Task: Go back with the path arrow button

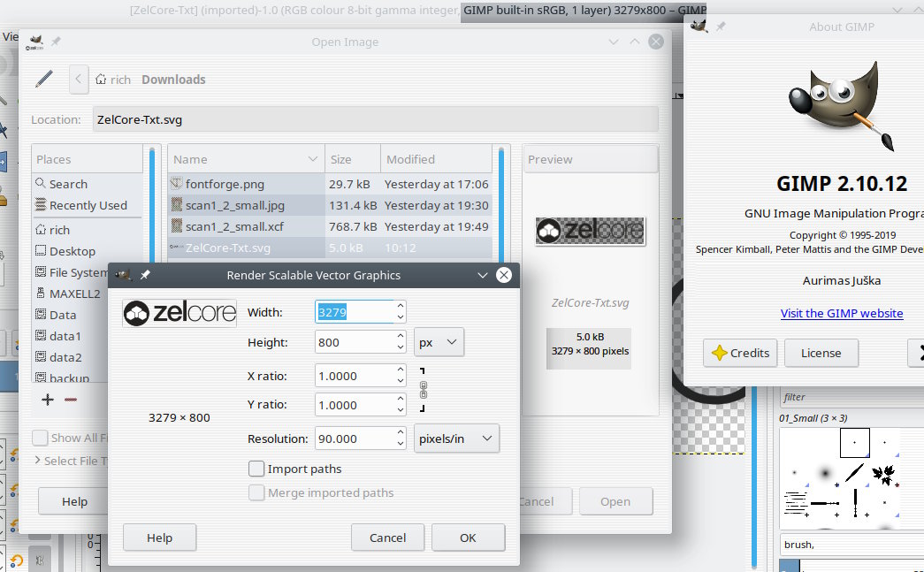Action: [x=79, y=79]
